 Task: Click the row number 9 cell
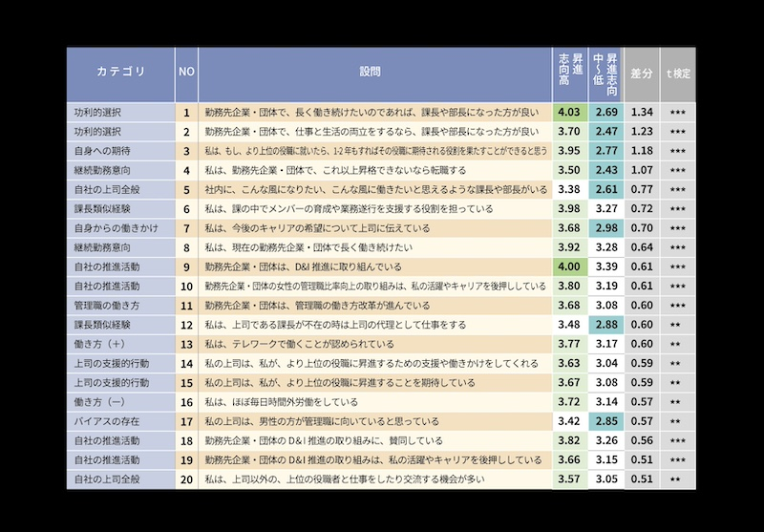187,266
